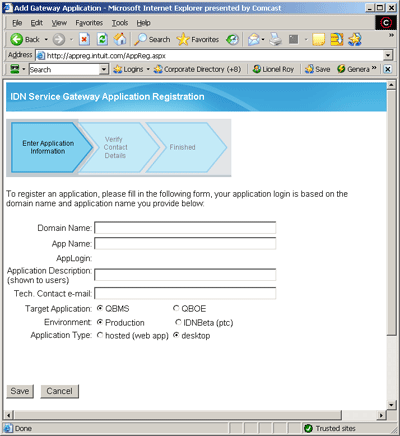
Task: Open the toolbar Search box dropdown
Action: (x=104, y=69)
